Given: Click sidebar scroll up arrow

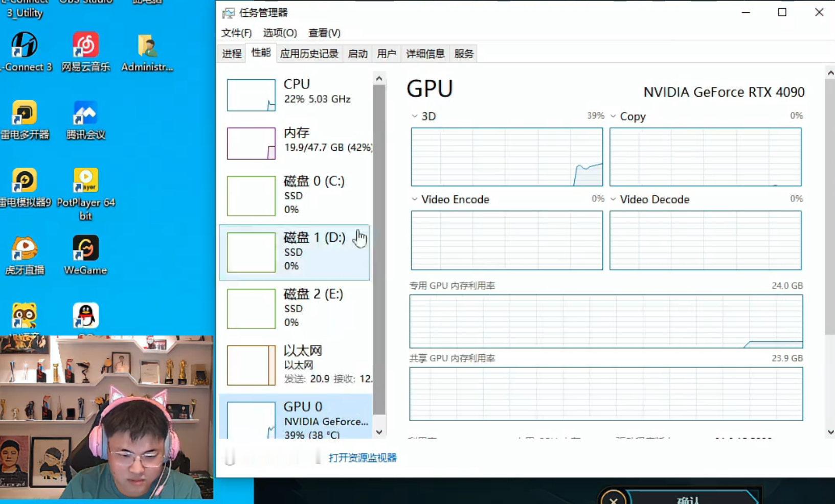Looking at the screenshot, I should click(379, 78).
